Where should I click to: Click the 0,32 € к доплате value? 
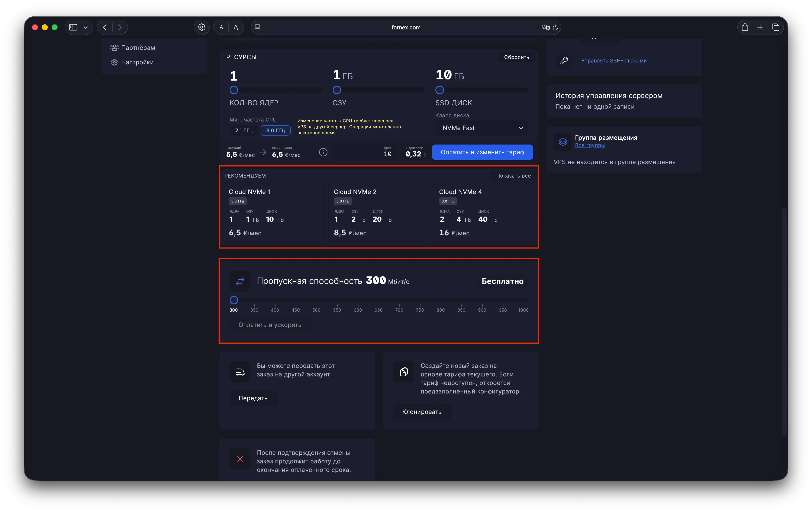(x=416, y=154)
